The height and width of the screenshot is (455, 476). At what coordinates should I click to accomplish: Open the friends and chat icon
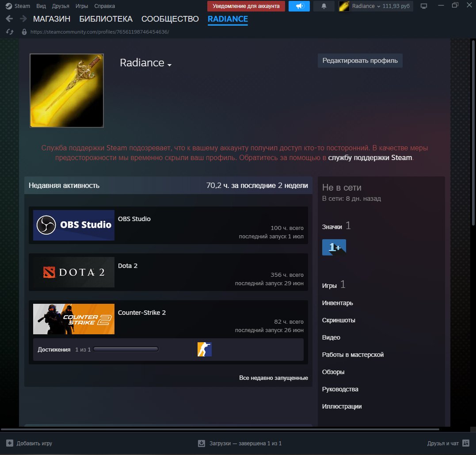pyautogui.click(x=466, y=443)
